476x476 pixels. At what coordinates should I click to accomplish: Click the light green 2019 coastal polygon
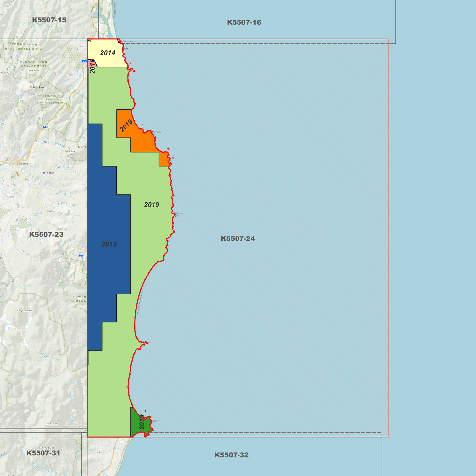pyautogui.click(x=152, y=204)
